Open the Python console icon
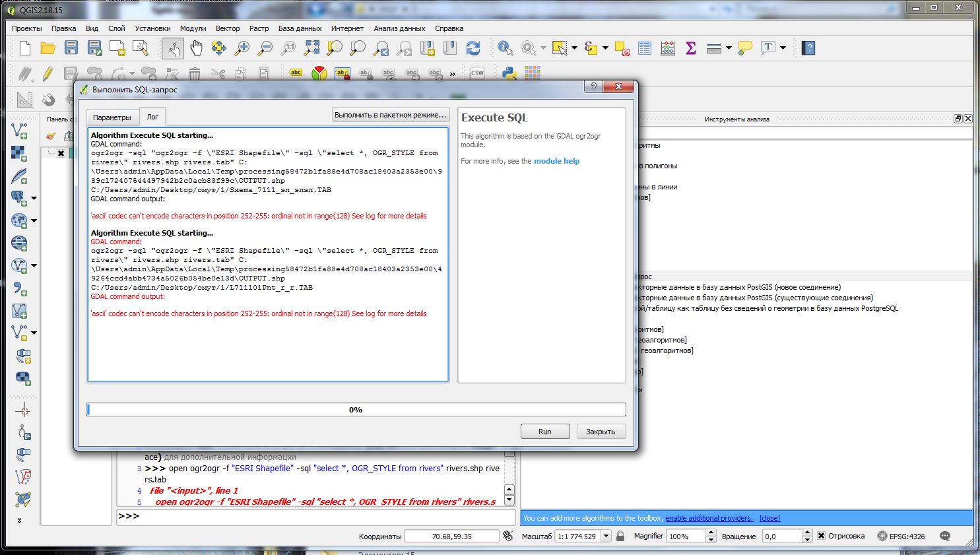Viewport: 980px width, 555px height. click(x=509, y=73)
